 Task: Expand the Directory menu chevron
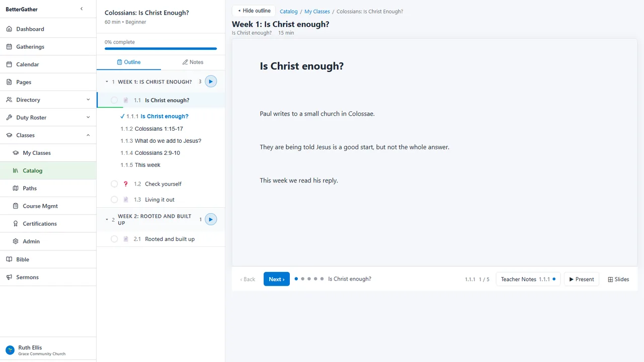click(x=88, y=100)
